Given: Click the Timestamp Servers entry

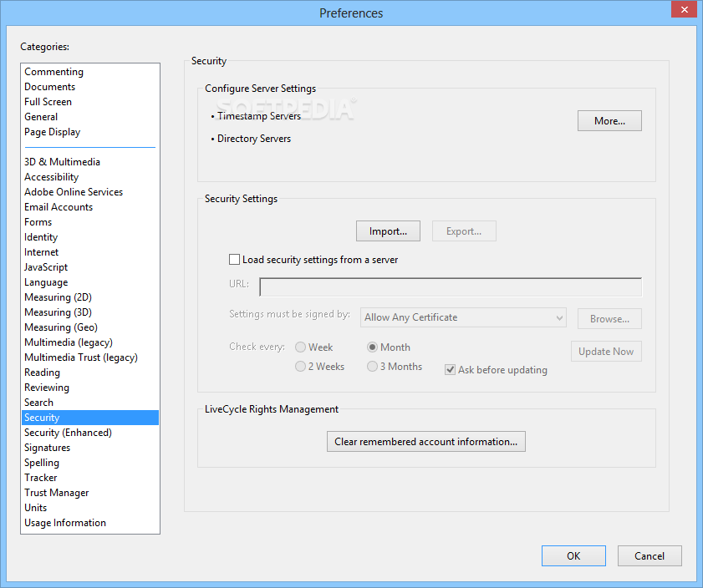Looking at the screenshot, I should pyautogui.click(x=258, y=116).
